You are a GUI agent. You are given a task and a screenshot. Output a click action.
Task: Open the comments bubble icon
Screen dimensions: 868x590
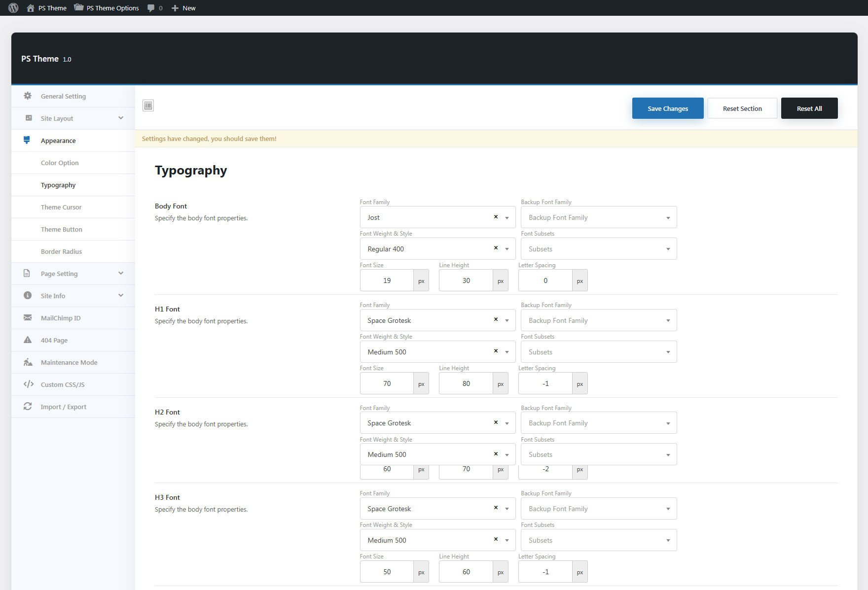pyautogui.click(x=151, y=8)
